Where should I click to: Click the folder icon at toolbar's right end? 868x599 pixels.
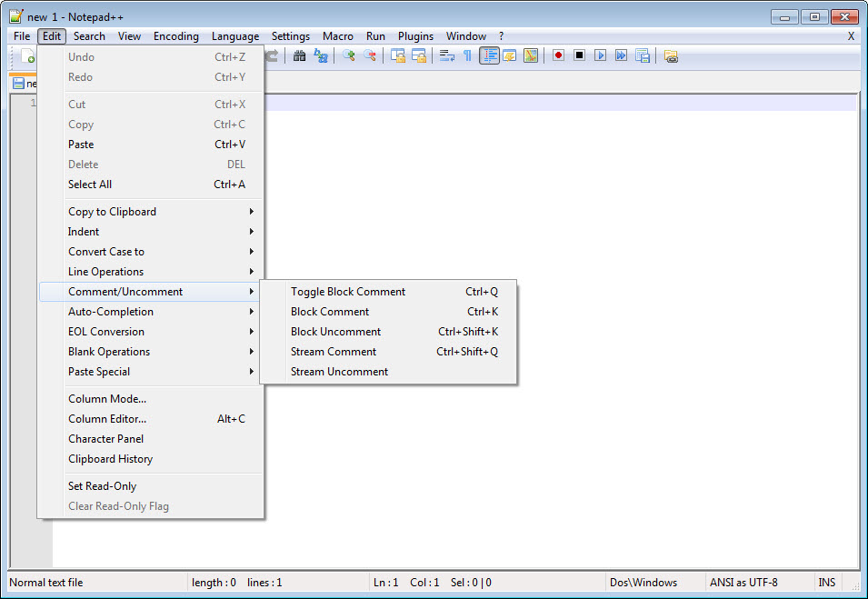pos(671,56)
